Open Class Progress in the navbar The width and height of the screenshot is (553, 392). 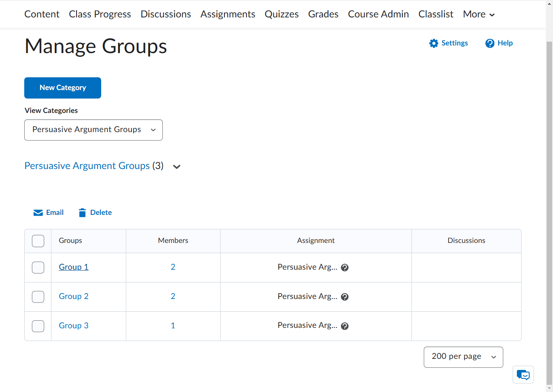[100, 14]
